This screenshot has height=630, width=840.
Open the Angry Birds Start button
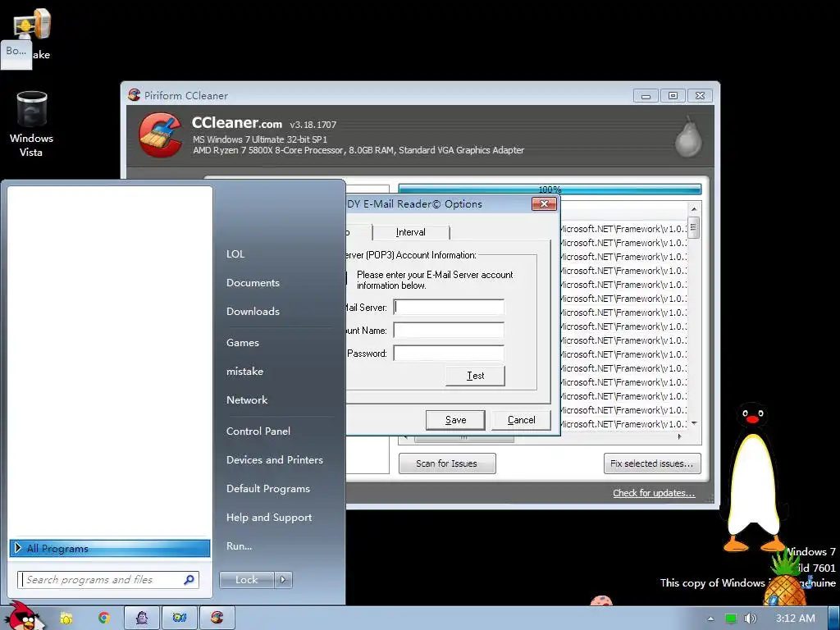tap(24, 616)
